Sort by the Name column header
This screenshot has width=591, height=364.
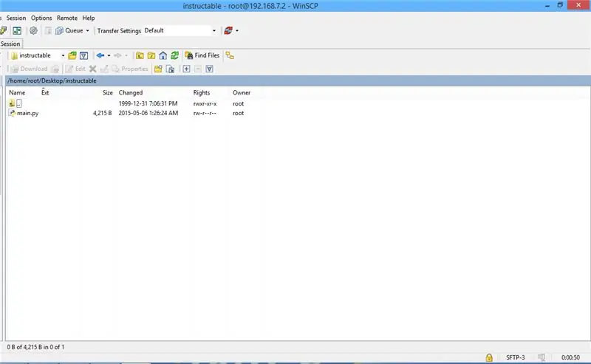17,92
